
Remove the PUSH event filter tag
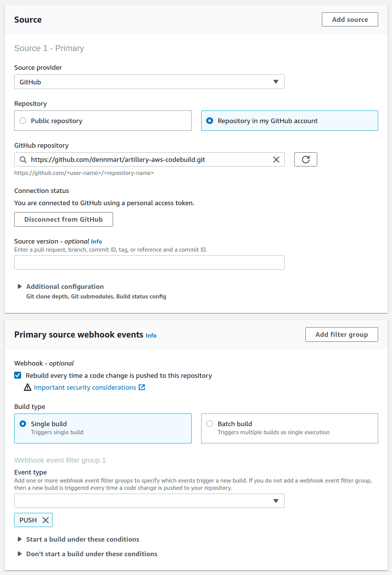(x=45, y=520)
